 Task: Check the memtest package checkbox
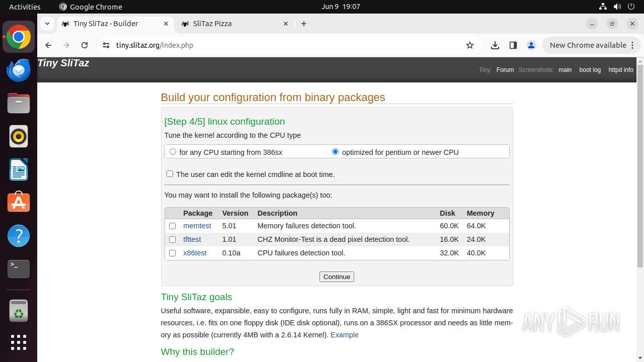pos(172,226)
